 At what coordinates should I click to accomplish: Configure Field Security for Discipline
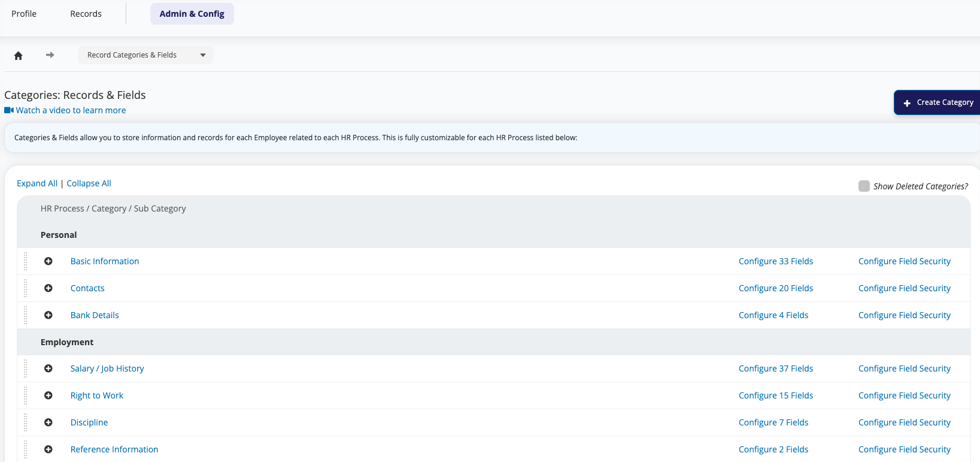[905, 422]
